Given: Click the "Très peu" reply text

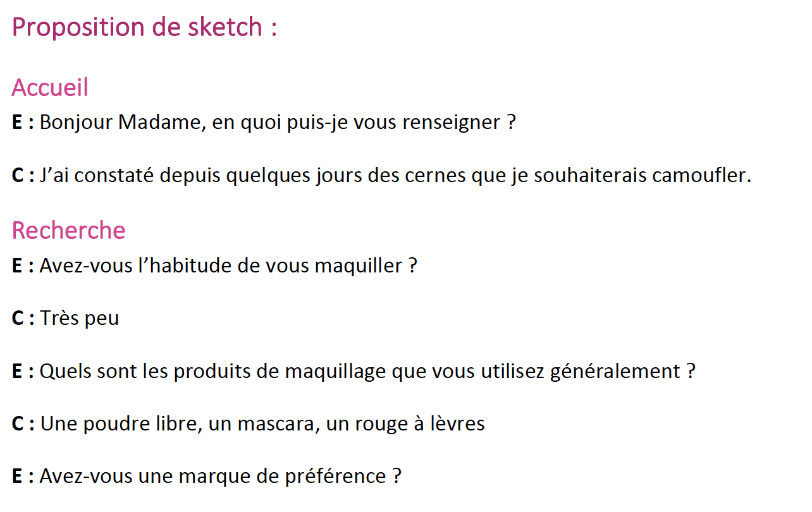Looking at the screenshot, I should point(80,318).
